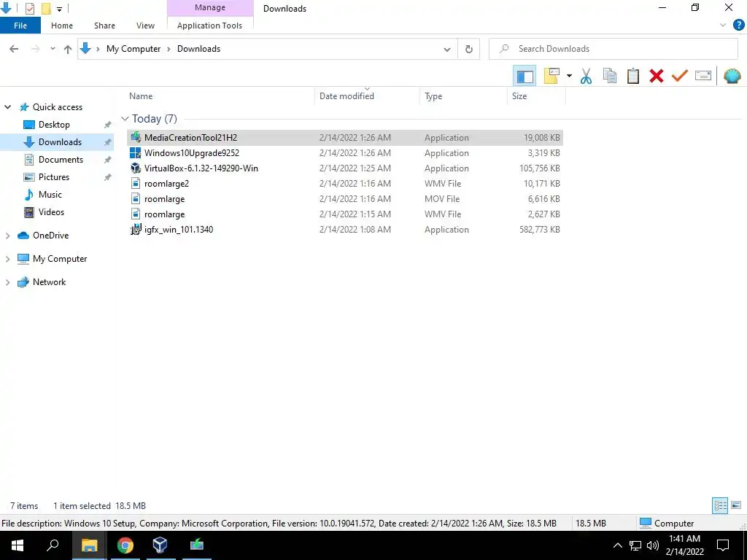Switch to large thumbnails view button
The image size is (747, 560).
[x=736, y=505]
